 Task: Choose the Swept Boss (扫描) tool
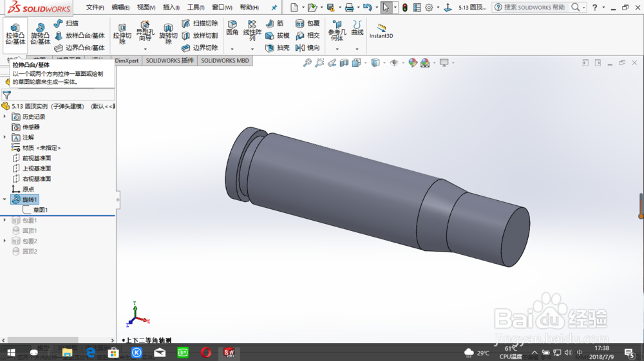(x=66, y=23)
